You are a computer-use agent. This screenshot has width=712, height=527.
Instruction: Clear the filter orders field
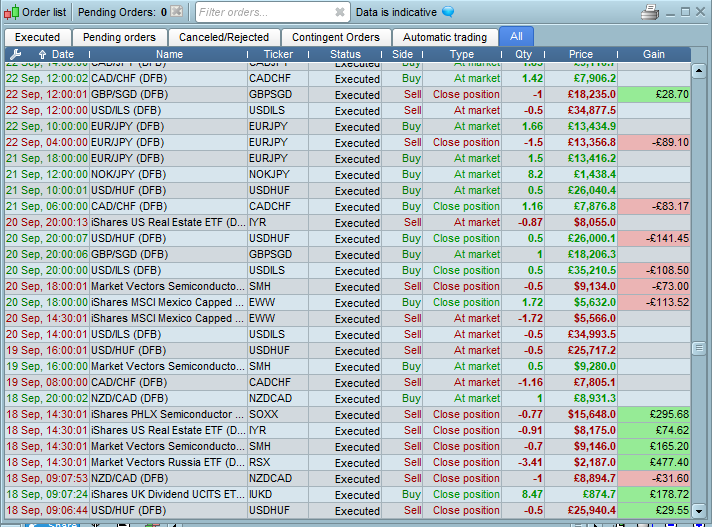click(x=340, y=12)
